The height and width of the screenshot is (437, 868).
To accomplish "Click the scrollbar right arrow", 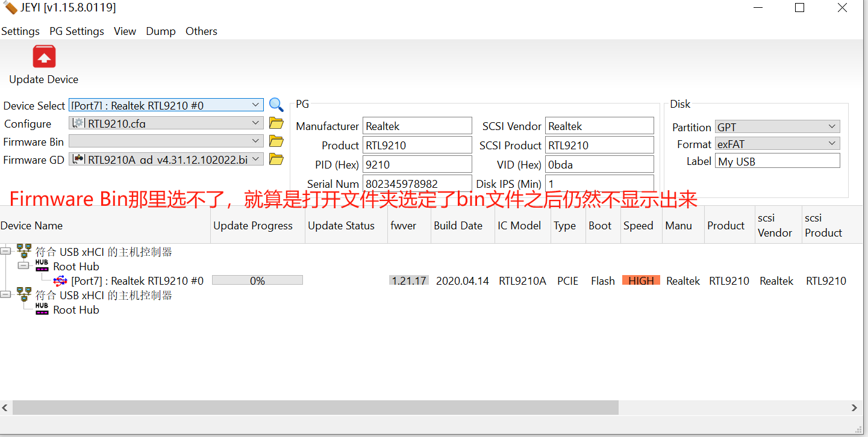I will 854,408.
